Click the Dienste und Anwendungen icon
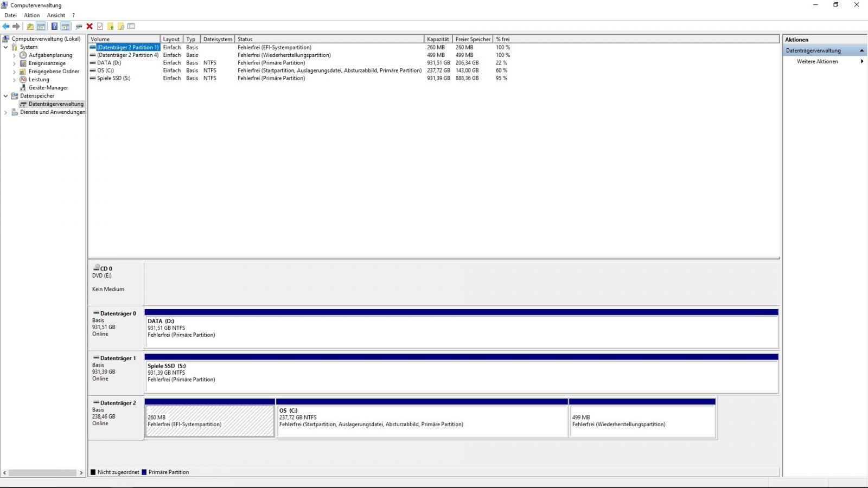This screenshot has height=488, width=868. point(15,112)
